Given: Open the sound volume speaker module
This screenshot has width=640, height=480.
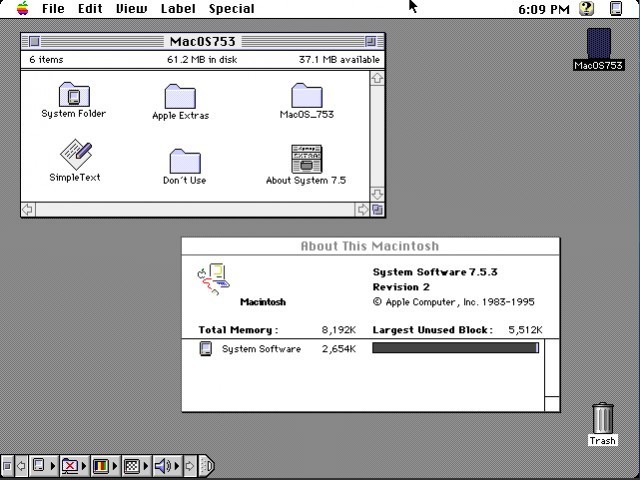Looking at the screenshot, I should 167,466.
